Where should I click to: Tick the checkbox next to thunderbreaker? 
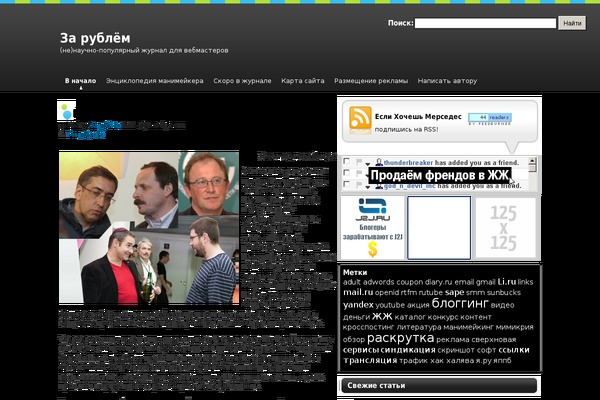[346, 161]
